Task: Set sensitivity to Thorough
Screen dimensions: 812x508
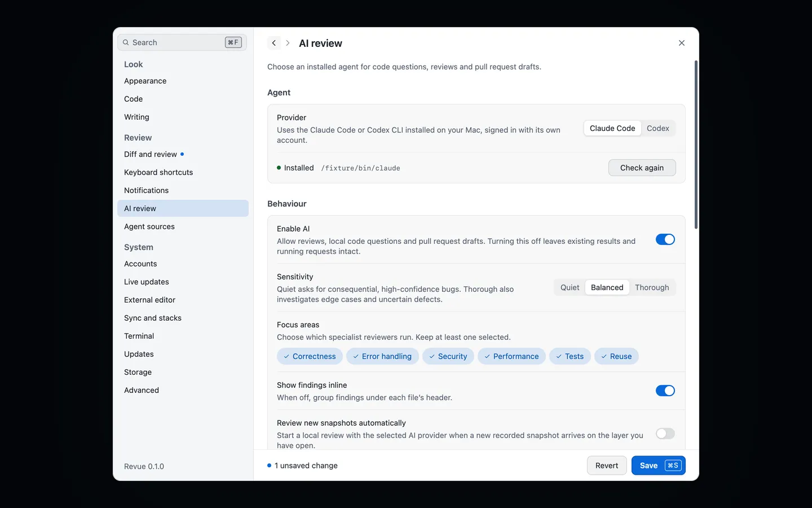Action: click(652, 287)
